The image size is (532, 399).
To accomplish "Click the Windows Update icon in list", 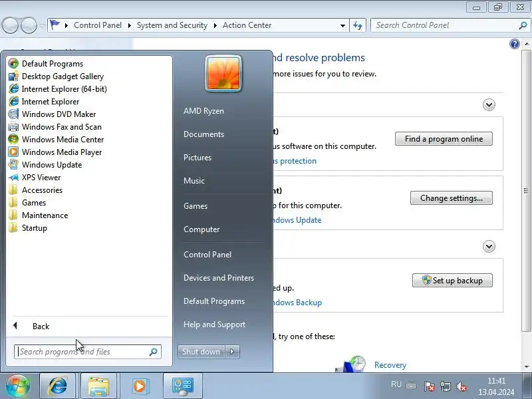I will click(13, 164).
